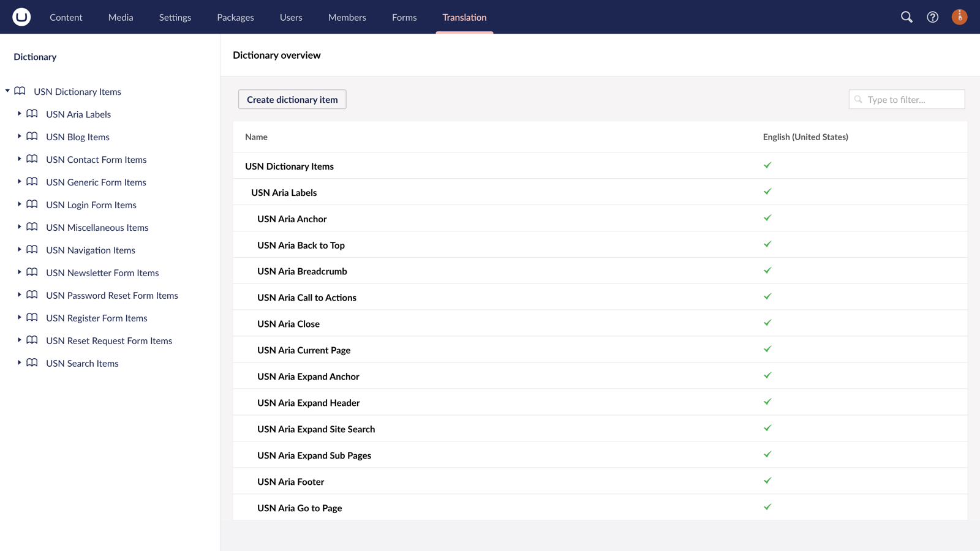The image size is (980, 551).
Task: Open the help question mark icon
Action: pyautogui.click(x=932, y=17)
